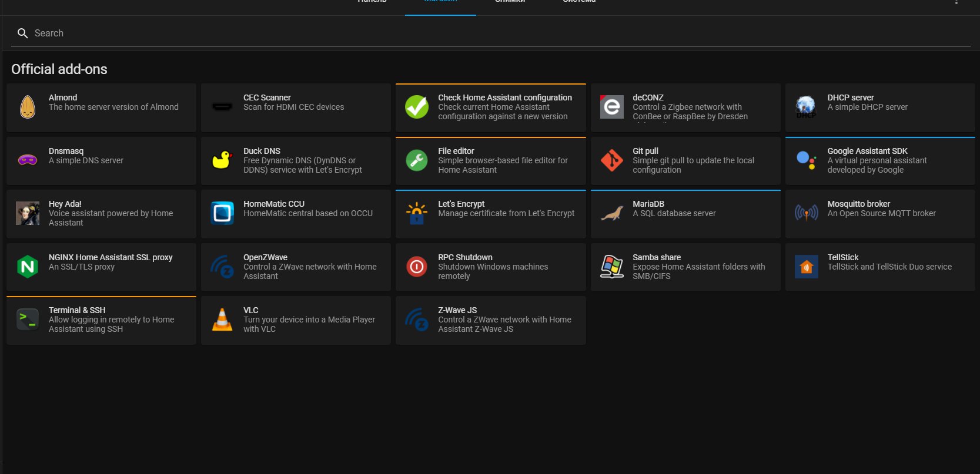Click the NGINX green hexagon icon

pos(28,267)
